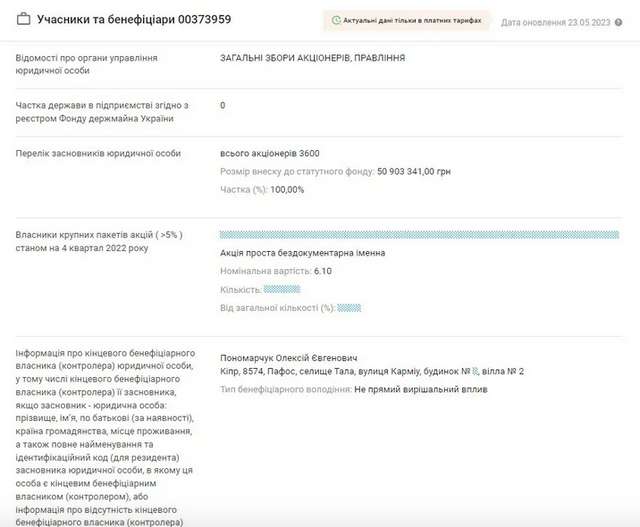Click the nominal value 6.10
The image size is (640, 527).
point(321,271)
